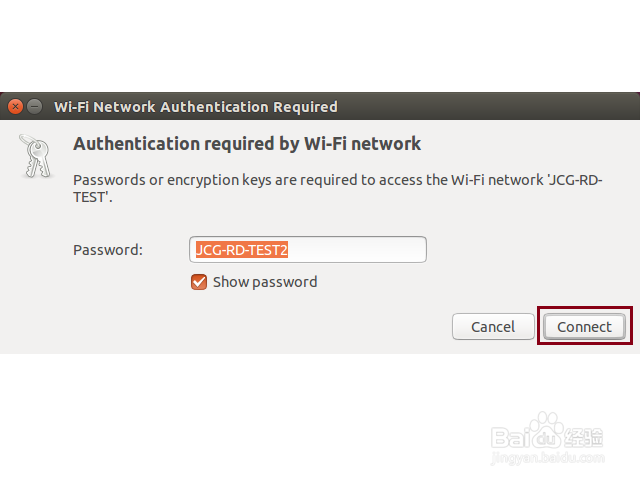640x480 pixels.
Task: Cancel the Wi-Fi authentication dialog
Action: pyautogui.click(x=493, y=326)
